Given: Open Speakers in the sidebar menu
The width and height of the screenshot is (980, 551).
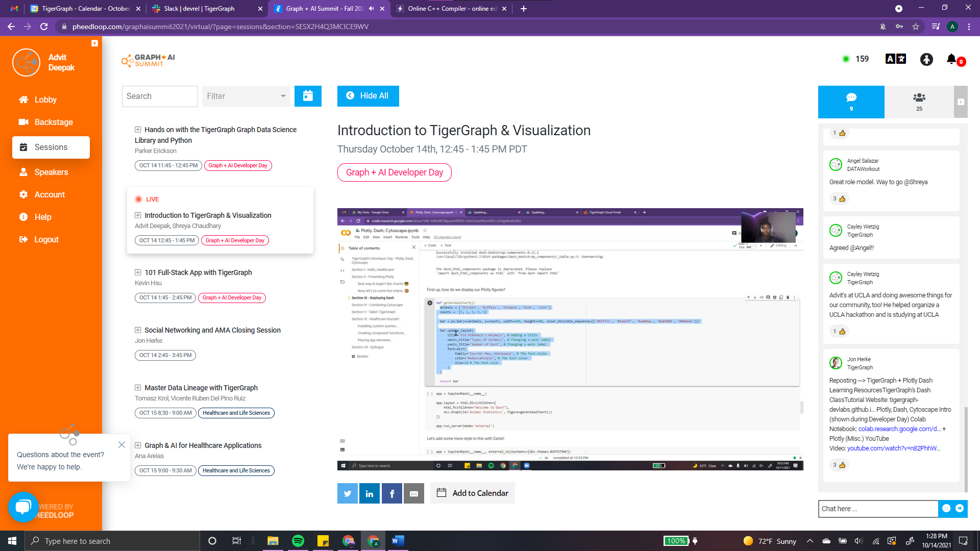Looking at the screenshot, I should 51,172.
